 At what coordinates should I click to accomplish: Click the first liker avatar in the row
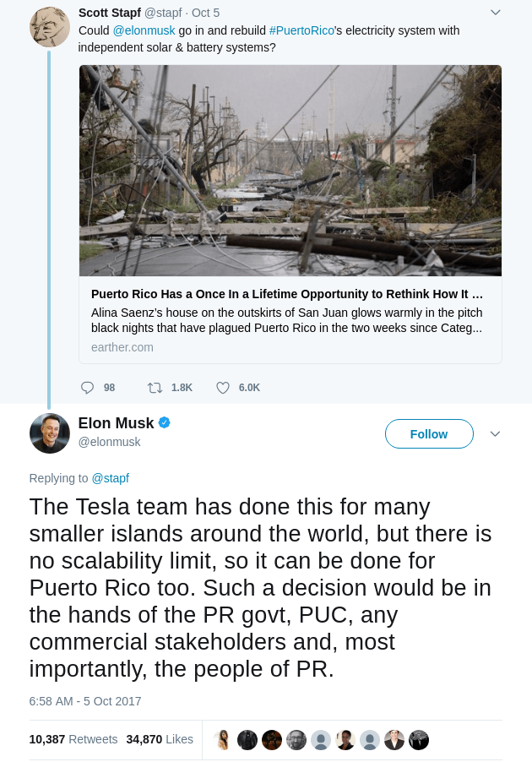click(223, 740)
